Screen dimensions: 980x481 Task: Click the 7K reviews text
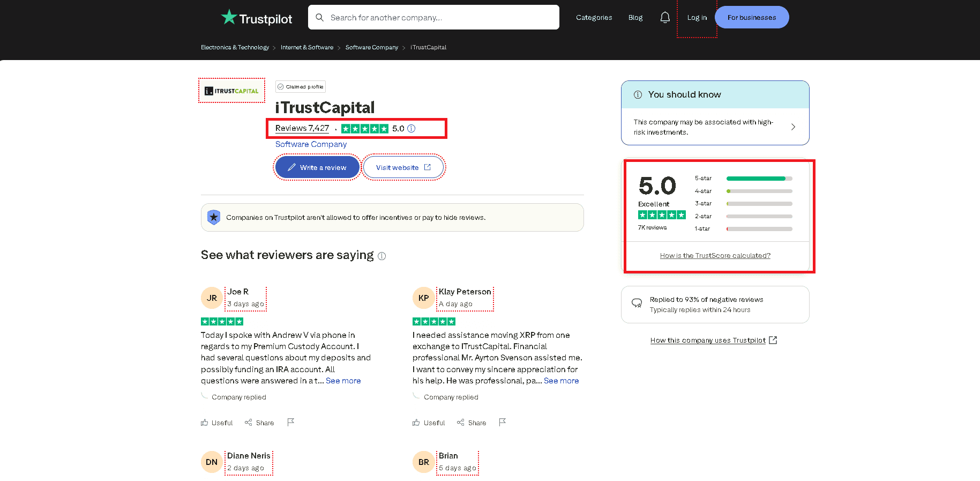tap(652, 227)
